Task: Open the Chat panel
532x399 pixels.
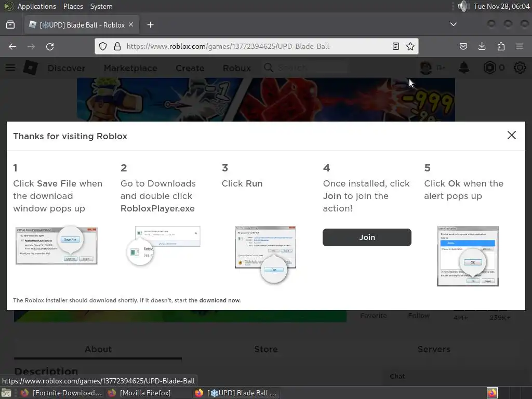Action: click(x=397, y=376)
